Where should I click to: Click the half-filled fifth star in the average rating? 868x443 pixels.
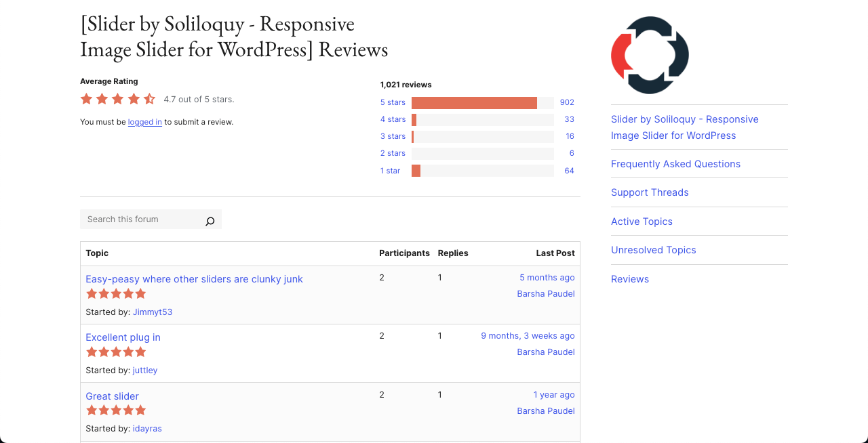click(x=149, y=98)
